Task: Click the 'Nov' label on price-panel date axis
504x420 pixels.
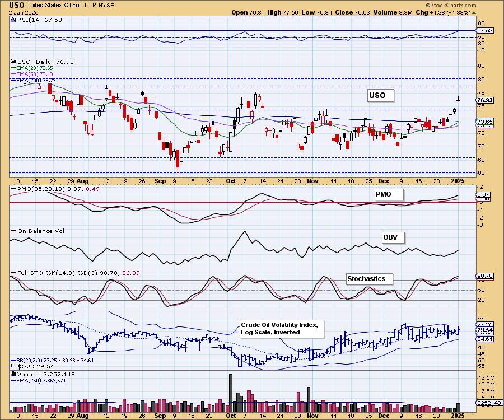Action: click(x=312, y=181)
